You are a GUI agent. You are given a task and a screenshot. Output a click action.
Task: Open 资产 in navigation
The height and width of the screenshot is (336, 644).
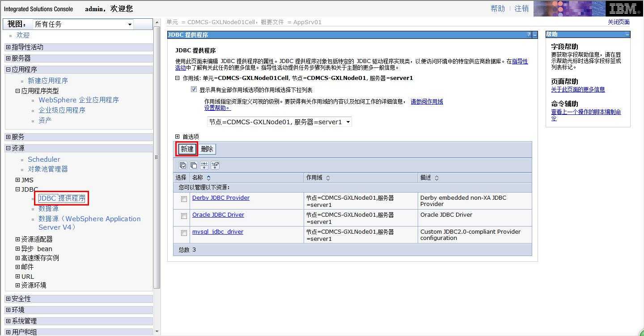pyautogui.click(x=45, y=121)
